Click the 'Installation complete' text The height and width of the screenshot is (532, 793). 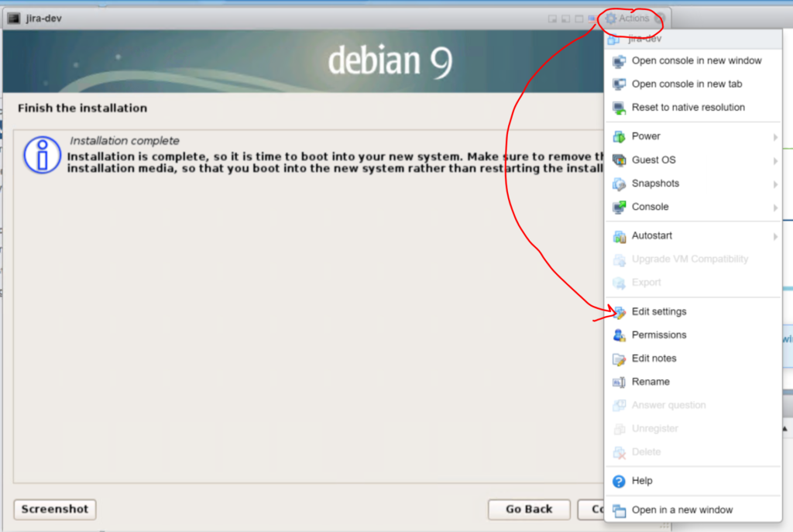click(125, 141)
